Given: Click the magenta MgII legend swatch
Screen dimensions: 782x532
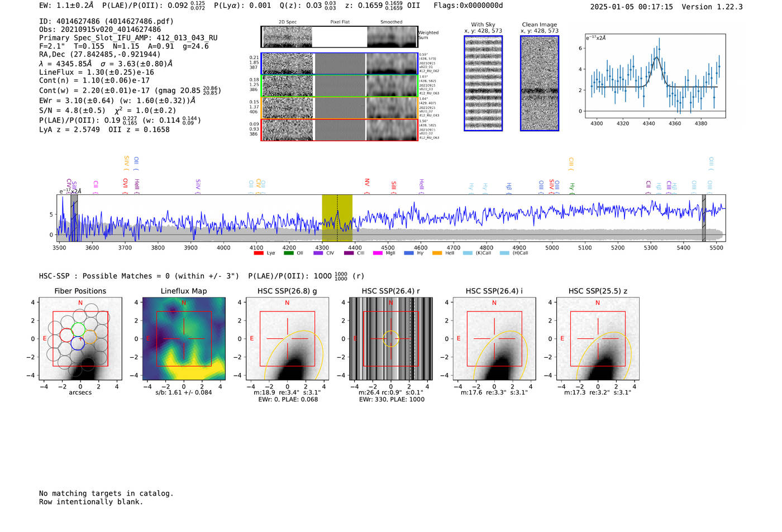Looking at the screenshot, I should coord(378,253).
